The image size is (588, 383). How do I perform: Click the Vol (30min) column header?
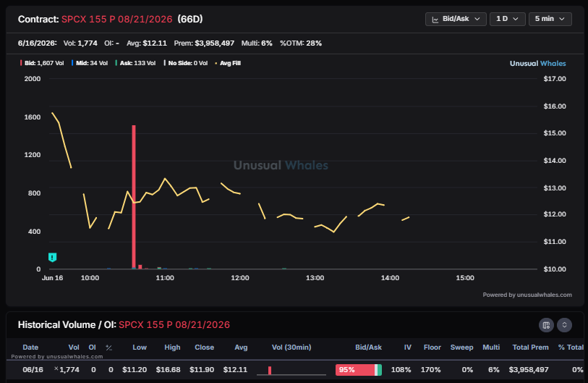tap(291, 348)
